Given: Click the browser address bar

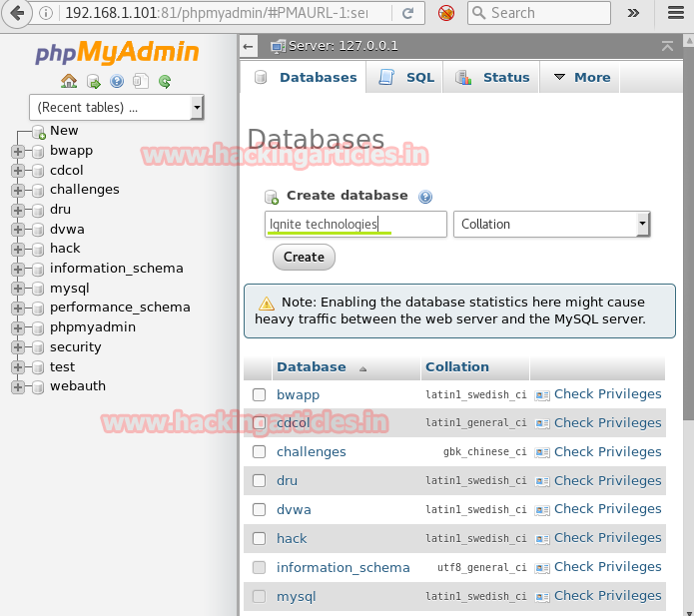Looking at the screenshot, I should pos(217,13).
